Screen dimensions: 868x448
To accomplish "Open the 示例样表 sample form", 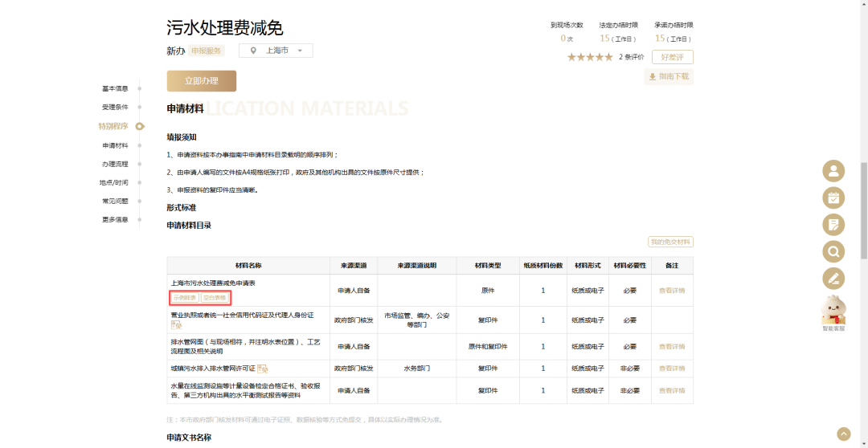I will click(x=184, y=297).
